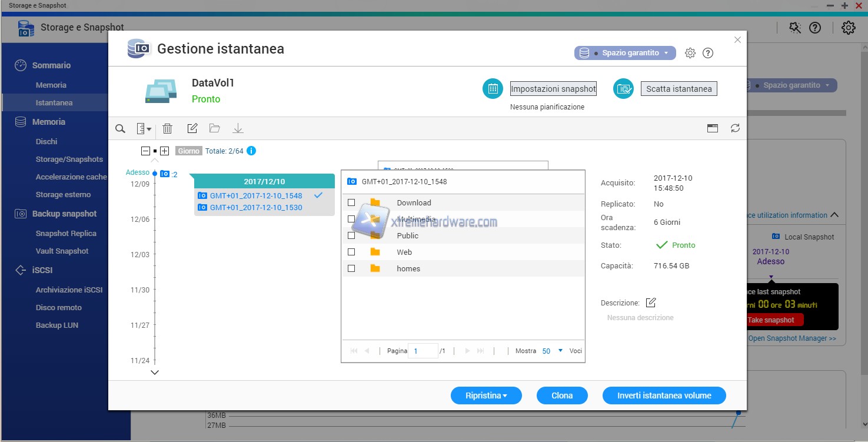Open the Ripristina dropdown button
The height and width of the screenshot is (442, 868).
click(486, 396)
